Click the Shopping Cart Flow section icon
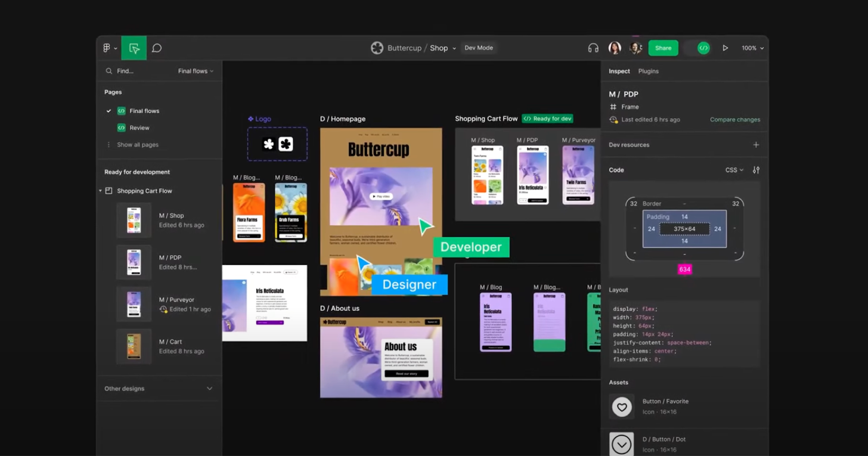The image size is (868, 456). [x=109, y=191]
